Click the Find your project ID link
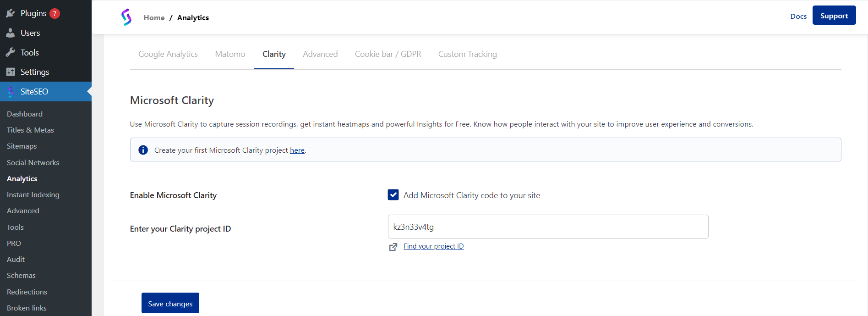 (434, 246)
